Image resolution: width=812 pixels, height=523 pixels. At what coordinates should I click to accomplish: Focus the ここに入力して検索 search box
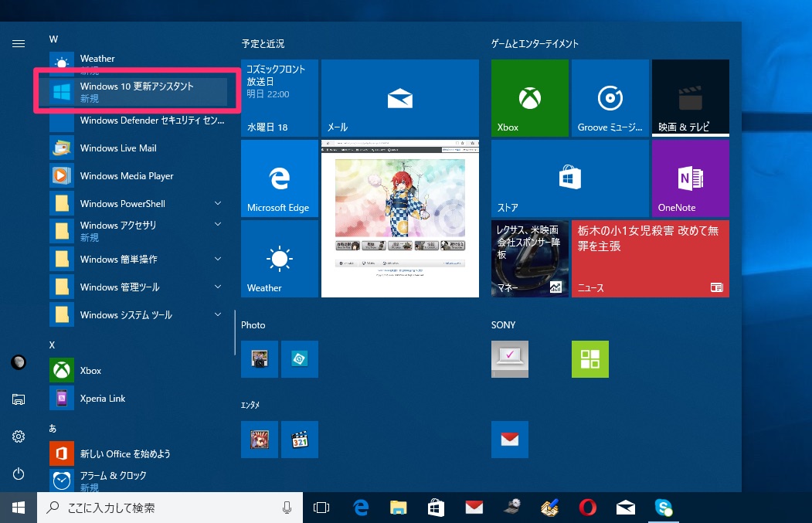[x=170, y=508]
